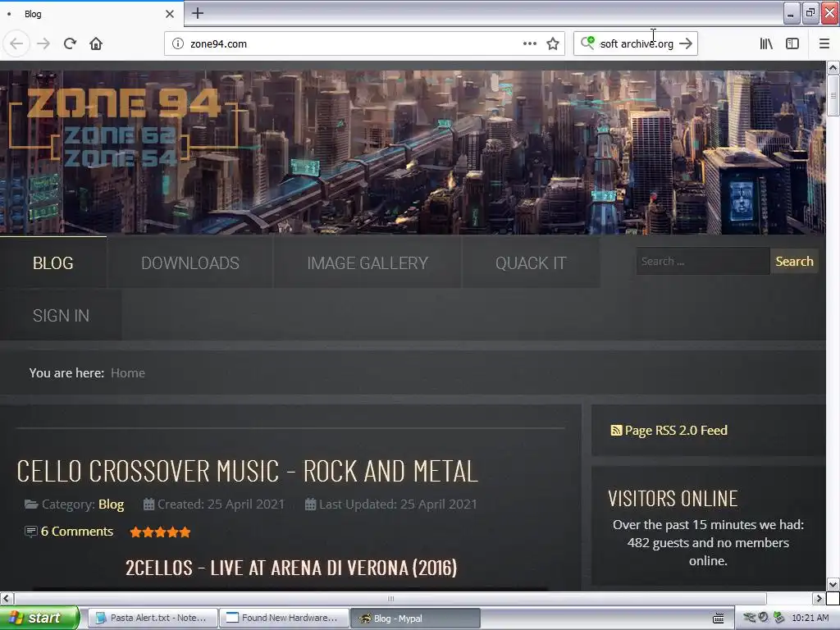Viewport: 840px width, 630px height.
Task: Go forward to the next page
Action: tap(43, 43)
